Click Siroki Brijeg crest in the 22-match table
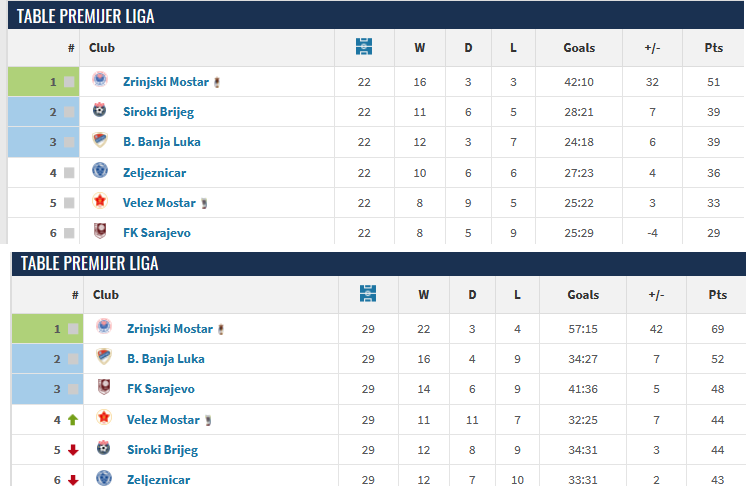This screenshot has width=746, height=495. click(99, 110)
